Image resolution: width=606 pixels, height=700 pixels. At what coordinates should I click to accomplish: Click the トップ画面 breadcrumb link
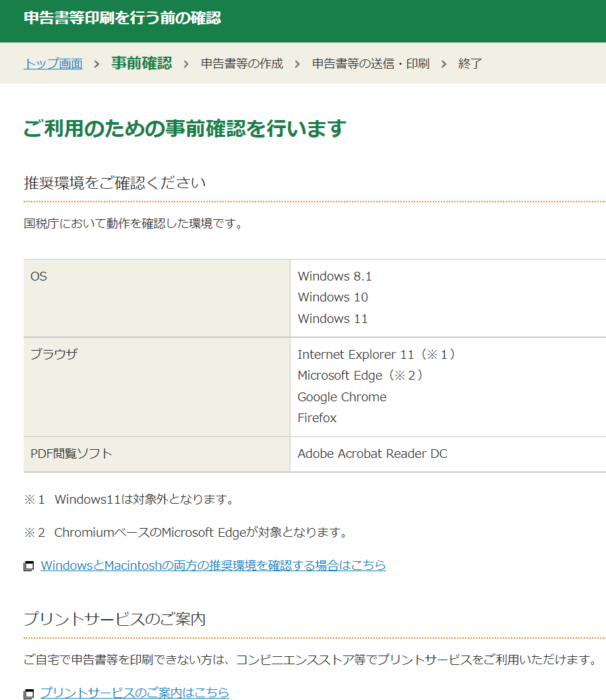[x=53, y=64]
